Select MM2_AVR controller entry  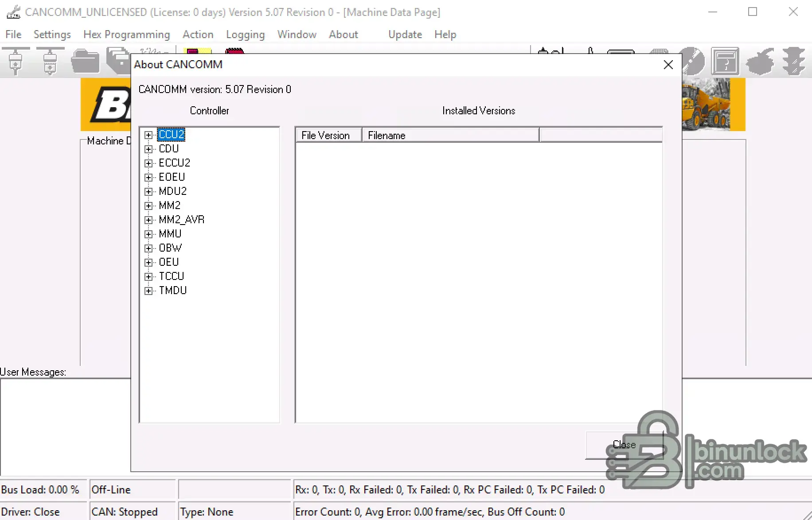pos(182,220)
